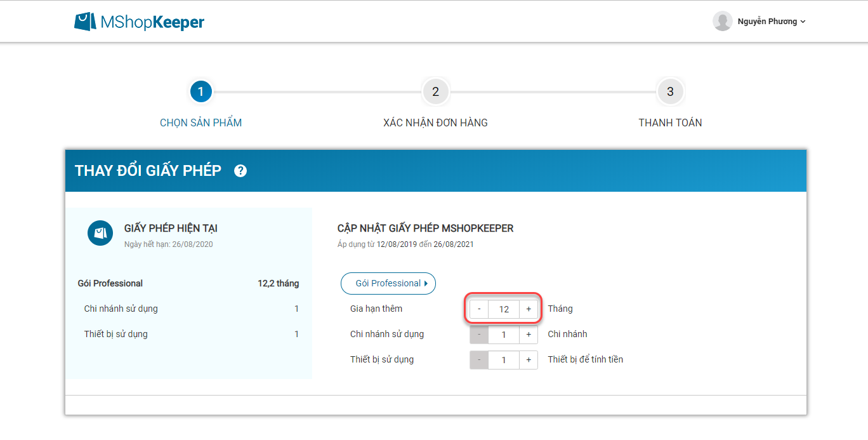Click Thiết bị sử dụng label in current license
Image resolution: width=868 pixels, height=440 pixels.
(x=116, y=334)
